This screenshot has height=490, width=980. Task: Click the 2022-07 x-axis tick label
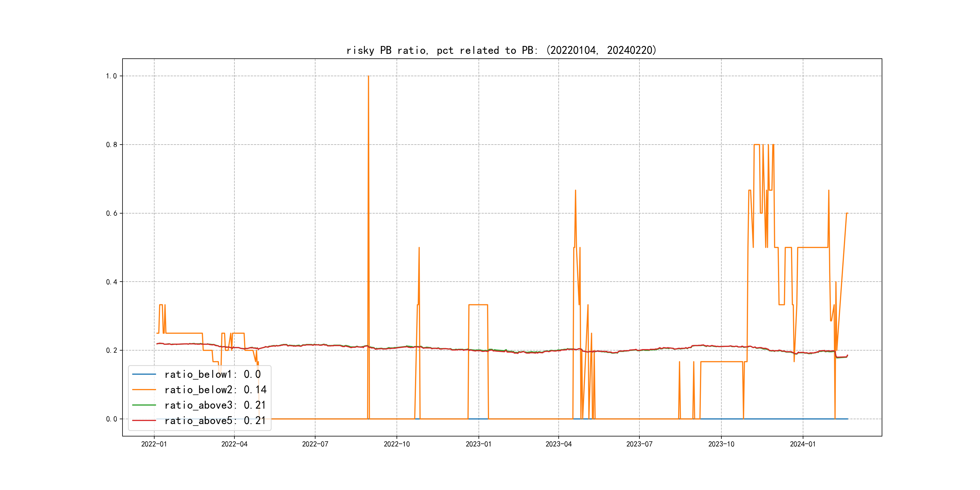point(315,444)
